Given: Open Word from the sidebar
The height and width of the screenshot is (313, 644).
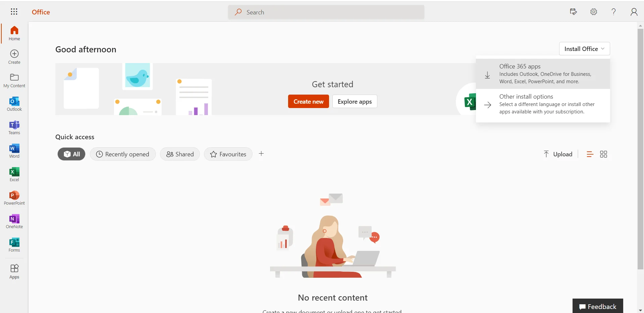Looking at the screenshot, I should [x=14, y=151].
